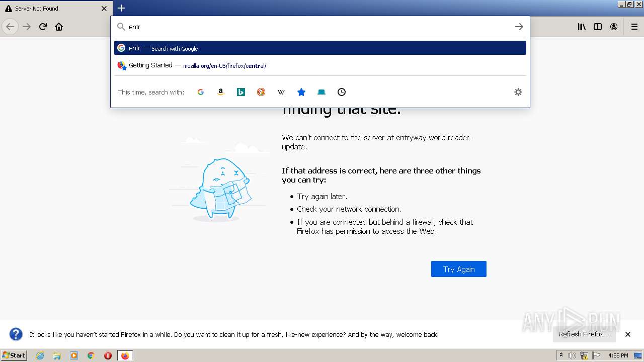Select 'entr — Search with Google' suggestion
Screen dimensions: 644x362
[x=320, y=48]
